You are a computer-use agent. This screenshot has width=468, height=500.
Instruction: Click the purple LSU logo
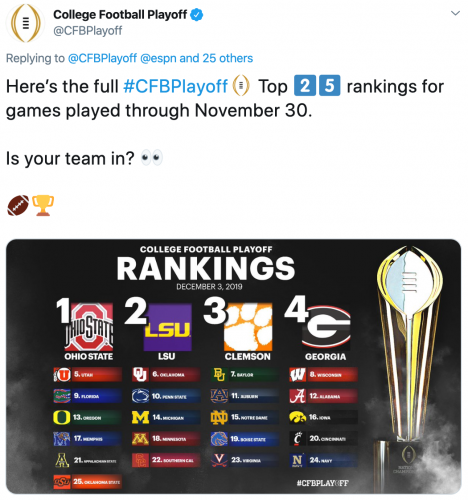[168, 327]
